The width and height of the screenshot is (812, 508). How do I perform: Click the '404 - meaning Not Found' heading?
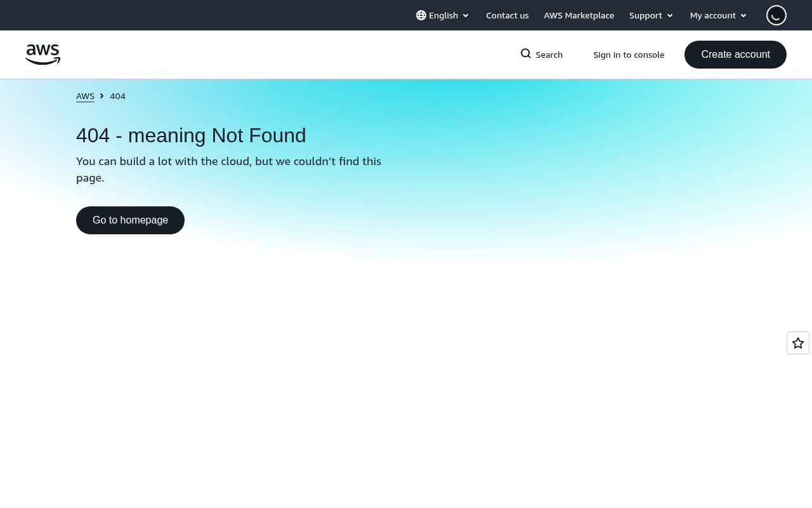[191, 135]
